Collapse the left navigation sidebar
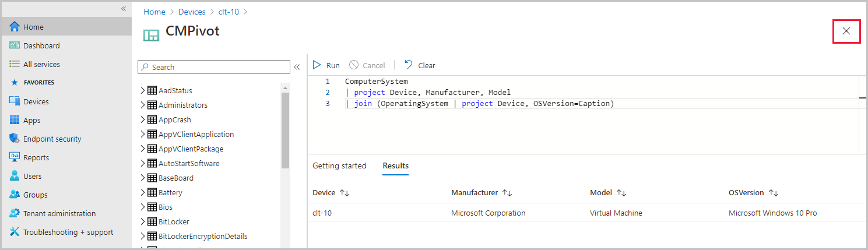This screenshot has width=868, height=250. (124, 9)
